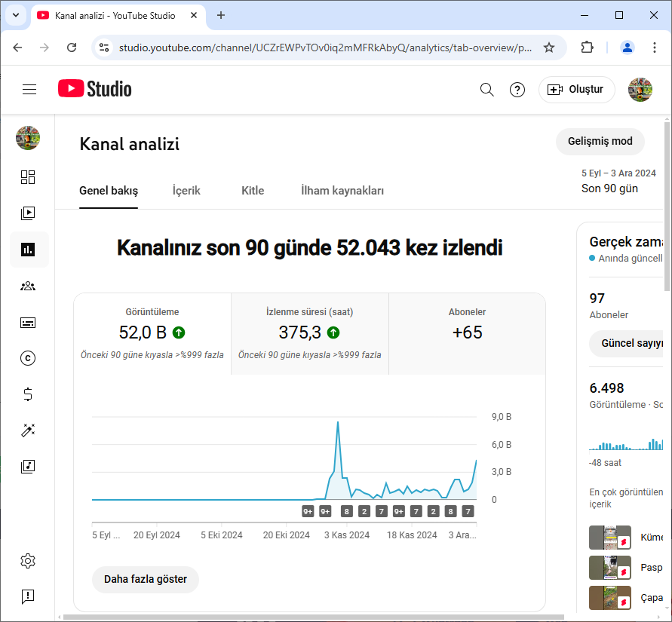Open the help question mark icon
This screenshot has width=672, height=622.
517,90
